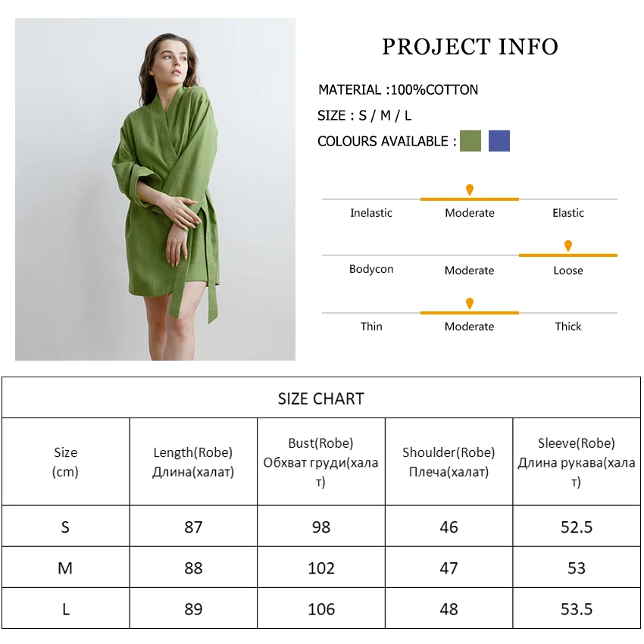Click the thickness Moderate pin marker

tap(470, 304)
